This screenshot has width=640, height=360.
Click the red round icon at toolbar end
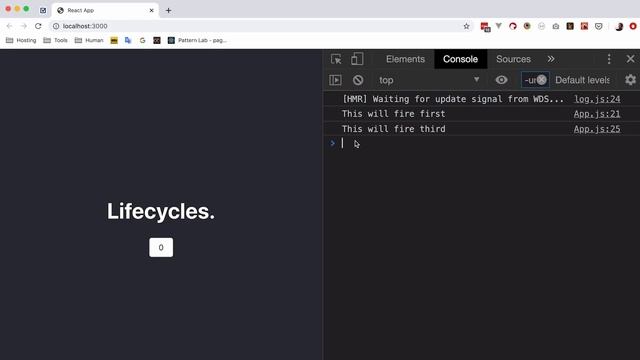click(633, 26)
